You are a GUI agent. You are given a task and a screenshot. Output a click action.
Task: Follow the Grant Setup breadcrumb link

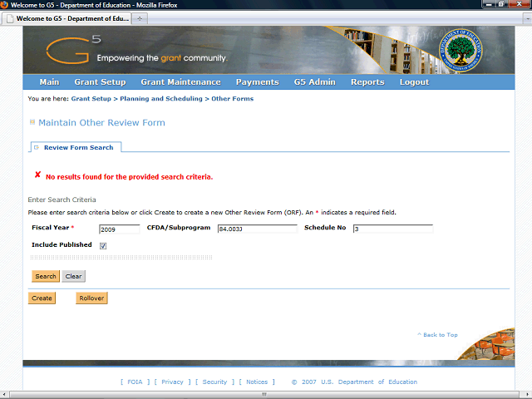(91, 99)
